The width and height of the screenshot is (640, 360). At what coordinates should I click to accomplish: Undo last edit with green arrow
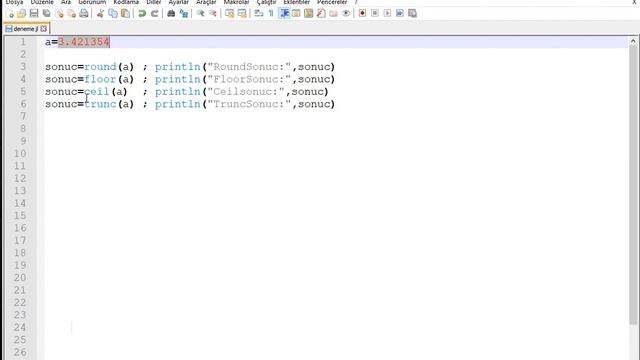click(x=142, y=13)
